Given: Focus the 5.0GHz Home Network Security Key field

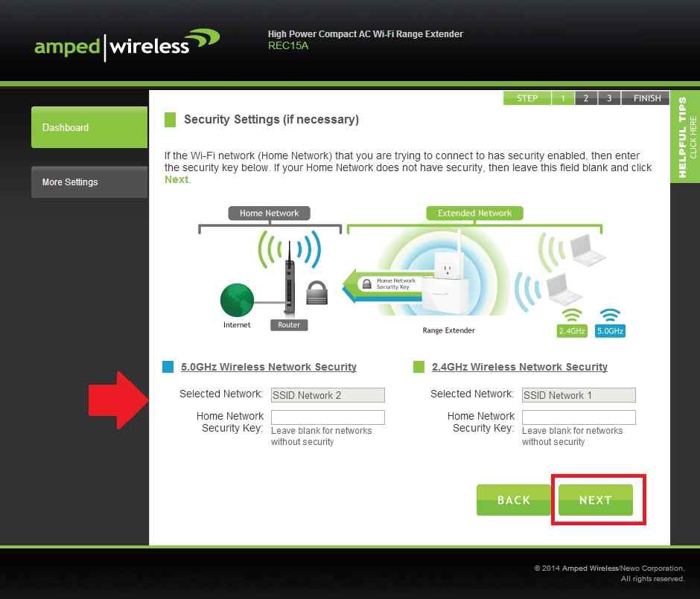Looking at the screenshot, I should tap(328, 417).
